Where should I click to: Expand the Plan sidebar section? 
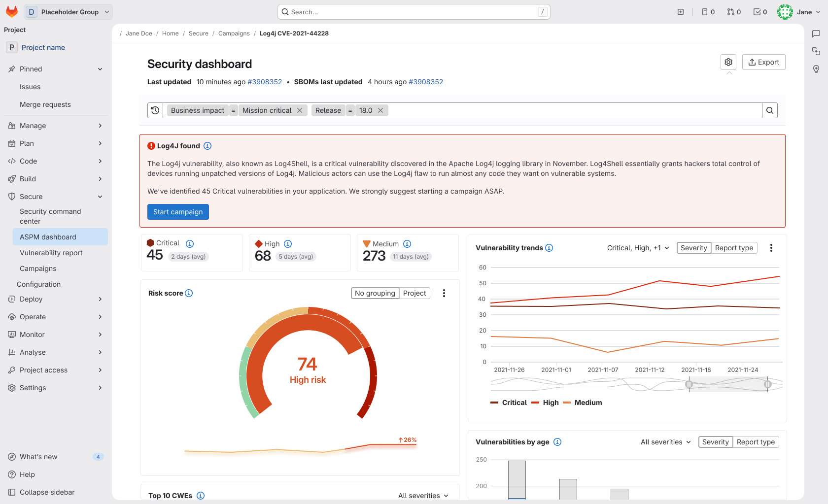tap(56, 143)
